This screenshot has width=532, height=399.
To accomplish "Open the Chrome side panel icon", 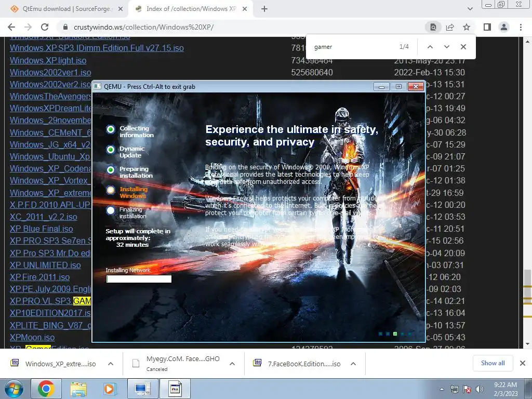I will (487, 27).
